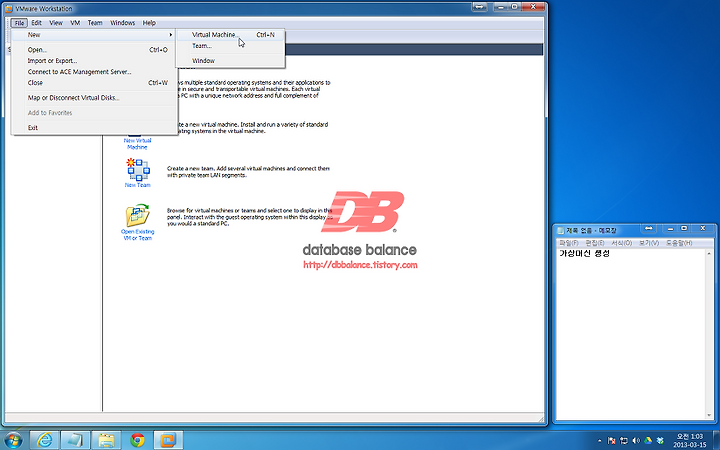This screenshot has height=450, width=720.
Task: Open the View menu
Action: 56,23
